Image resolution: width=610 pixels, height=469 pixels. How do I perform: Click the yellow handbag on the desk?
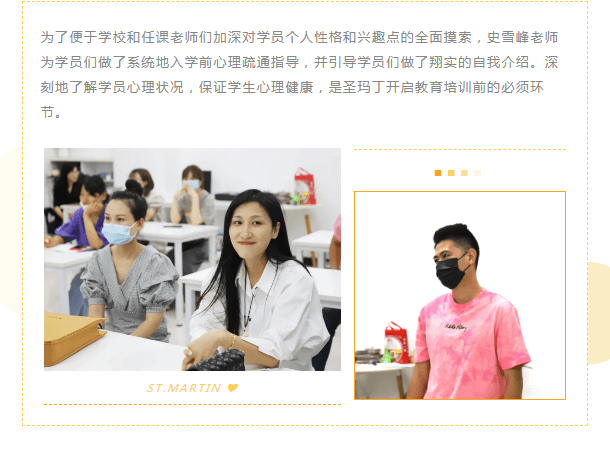click(x=72, y=338)
